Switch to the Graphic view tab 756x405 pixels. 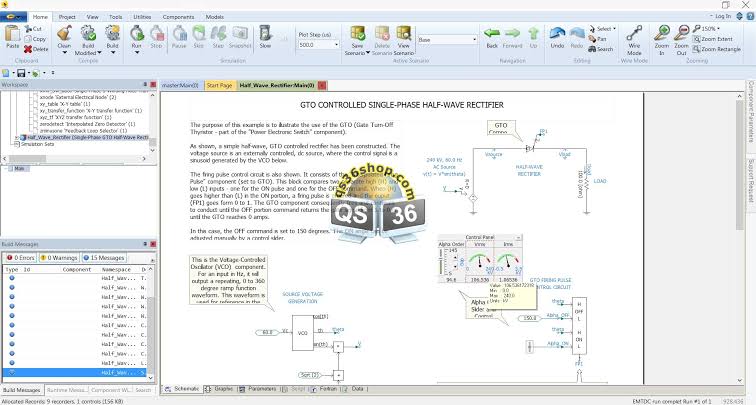tap(219, 389)
